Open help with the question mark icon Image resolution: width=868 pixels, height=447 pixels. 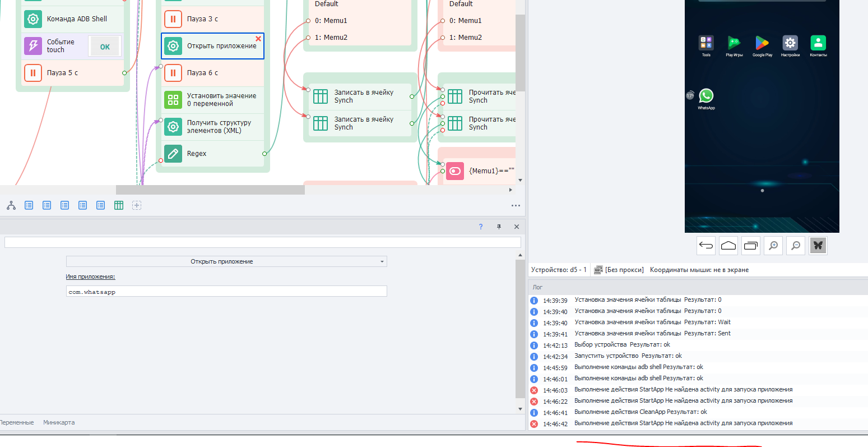tap(481, 227)
